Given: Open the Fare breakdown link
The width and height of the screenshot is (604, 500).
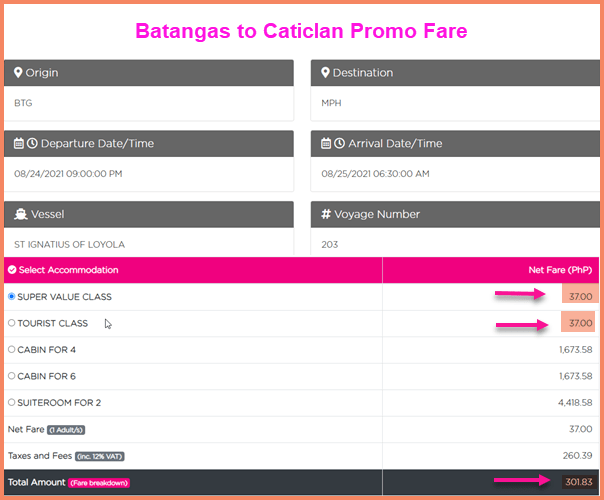Looking at the screenshot, I should pos(98,483).
